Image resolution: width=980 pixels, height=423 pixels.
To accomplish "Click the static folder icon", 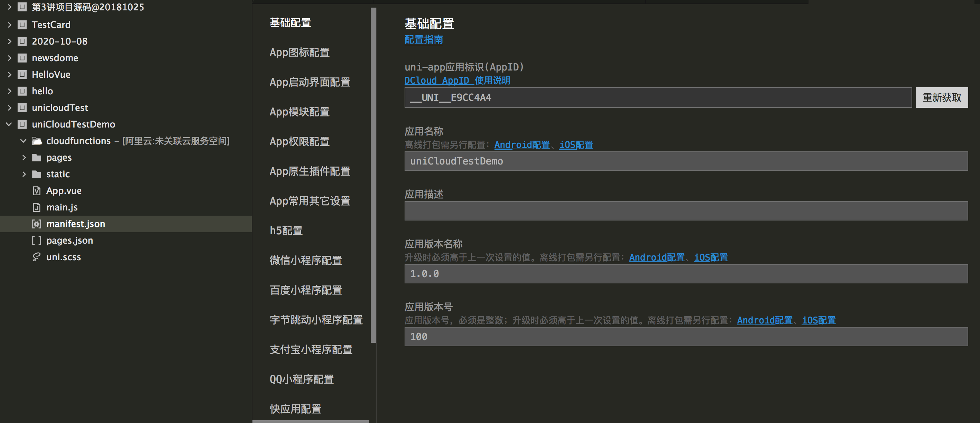I will 37,174.
